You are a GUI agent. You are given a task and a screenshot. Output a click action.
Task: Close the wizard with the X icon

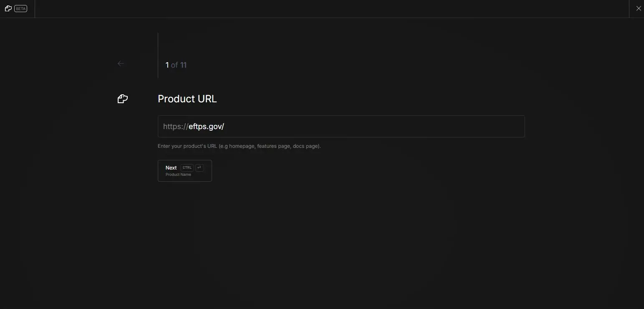639,8
